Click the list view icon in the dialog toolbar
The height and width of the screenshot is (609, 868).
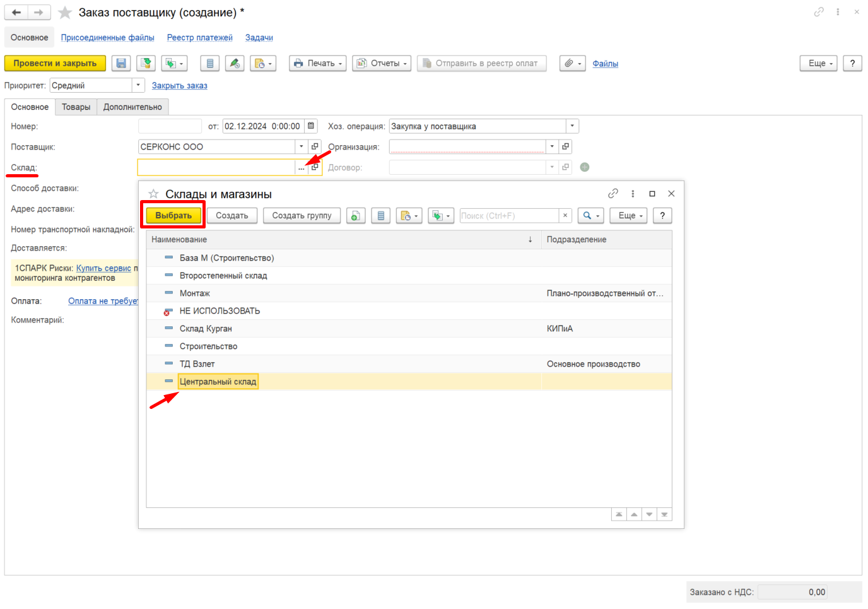tap(380, 216)
